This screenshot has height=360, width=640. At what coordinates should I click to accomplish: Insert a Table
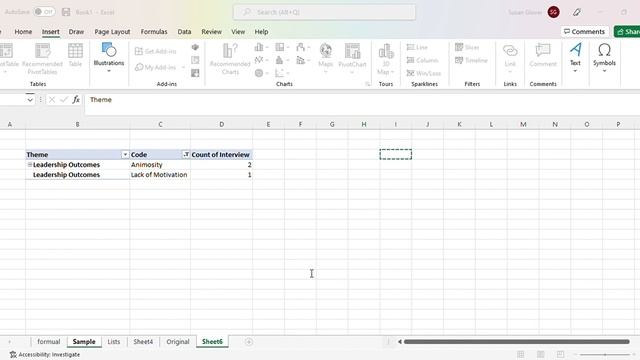tap(75, 55)
